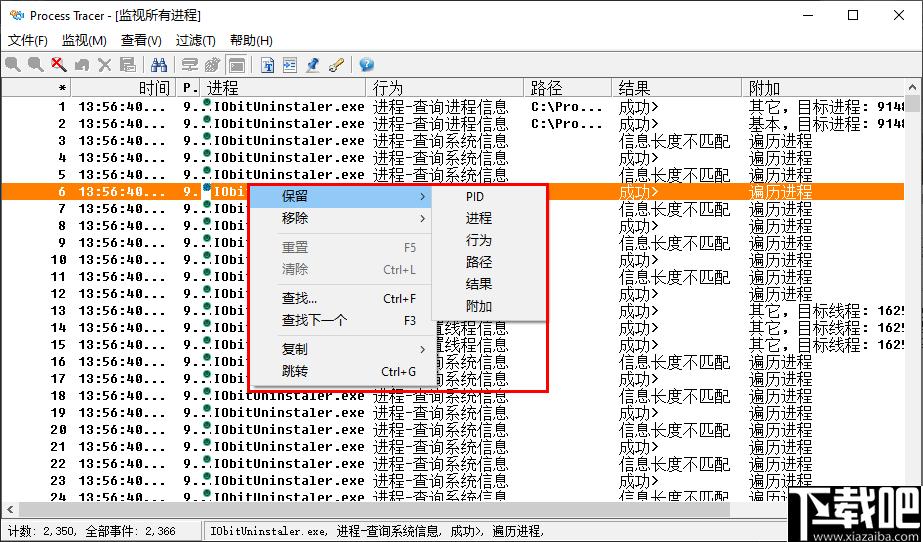The height and width of the screenshot is (542, 923).
Task: Select PID in the 保留 submenu
Action: click(489, 197)
